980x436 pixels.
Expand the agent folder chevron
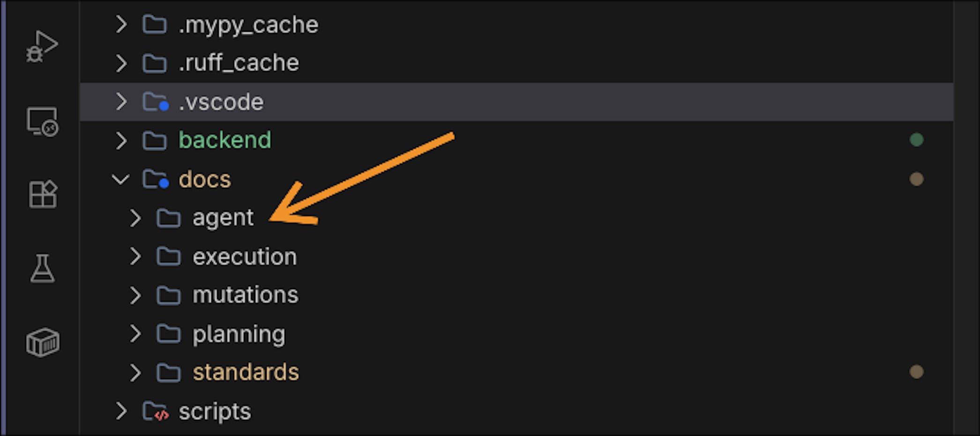[x=135, y=218]
